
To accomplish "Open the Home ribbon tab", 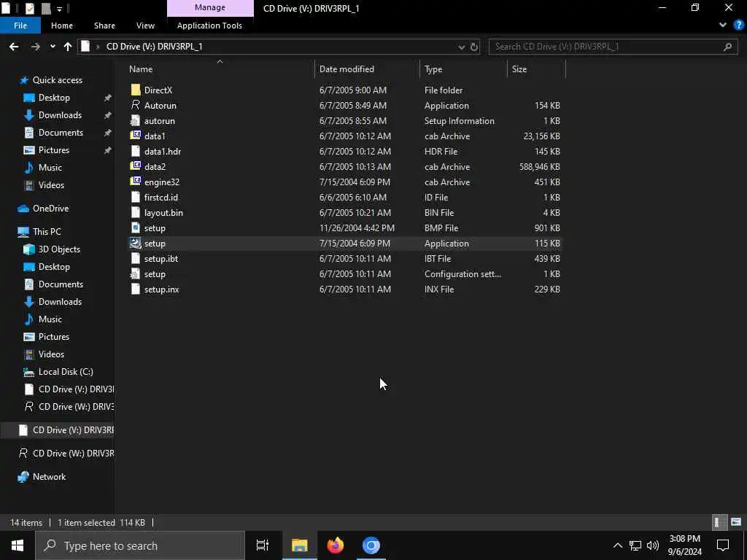I will point(62,26).
